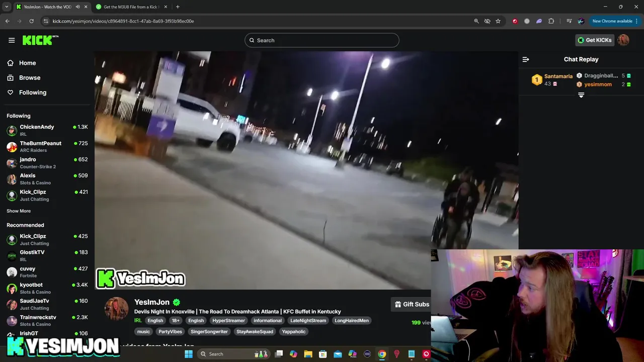Screen dimensions: 644x362
Task: Click the red circular extension icon
Action: click(515, 21)
